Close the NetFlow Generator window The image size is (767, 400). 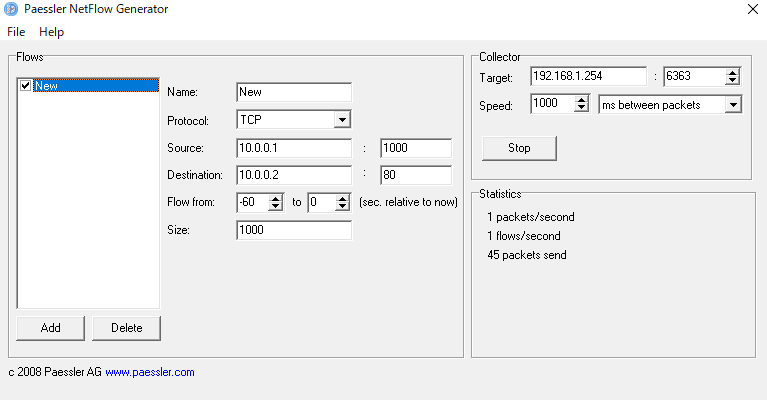[753, 9]
